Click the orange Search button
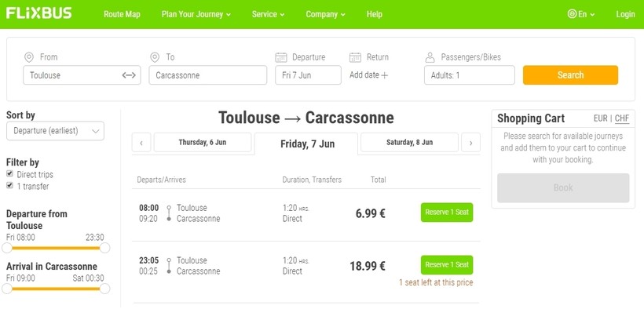Screen dimensions: 644x309 pos(570,75)
